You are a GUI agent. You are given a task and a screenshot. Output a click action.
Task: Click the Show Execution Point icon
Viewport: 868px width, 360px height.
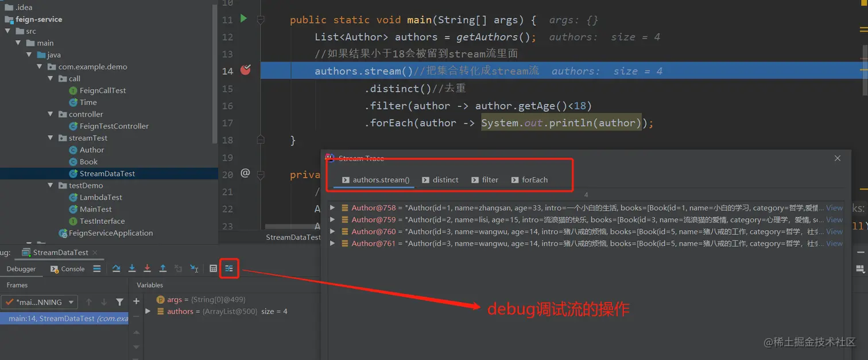coord(97,268)
